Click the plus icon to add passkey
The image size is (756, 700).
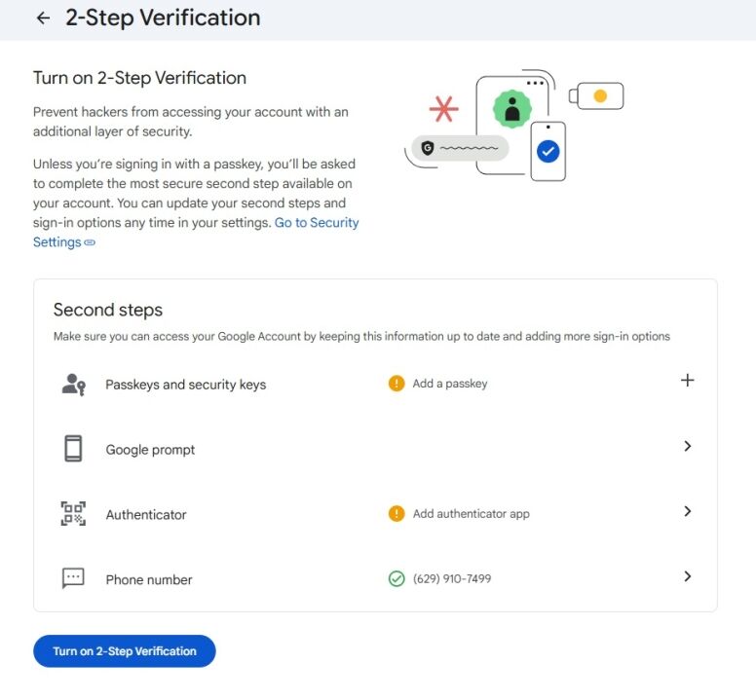(687, 381)
